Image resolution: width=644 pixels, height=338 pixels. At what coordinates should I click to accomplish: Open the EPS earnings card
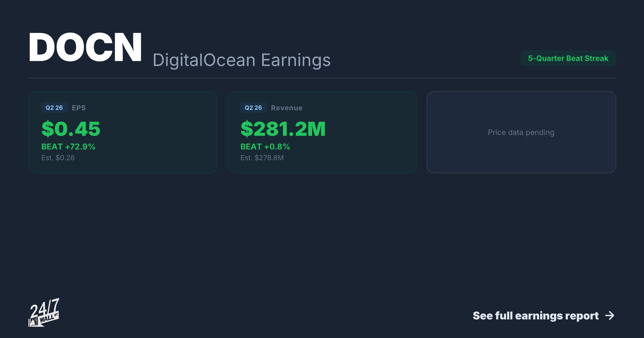coord(123,132)
